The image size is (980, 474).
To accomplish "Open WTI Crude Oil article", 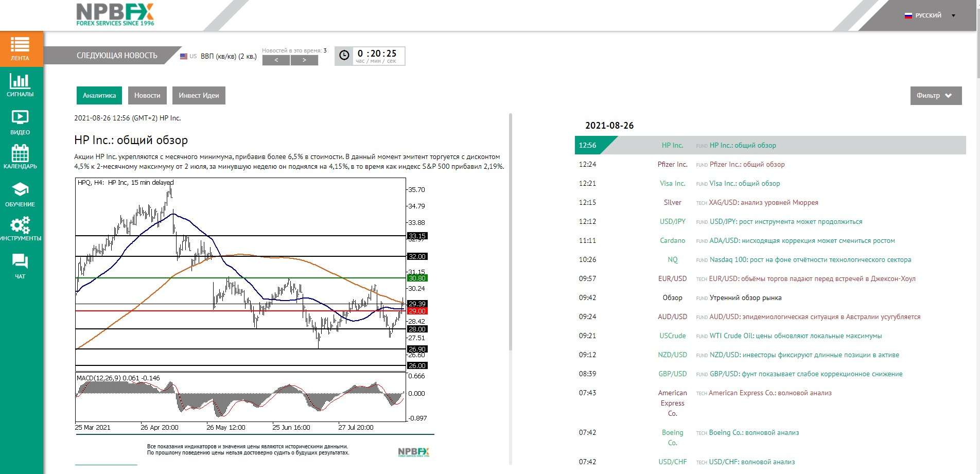I will (x=796, y=336).
